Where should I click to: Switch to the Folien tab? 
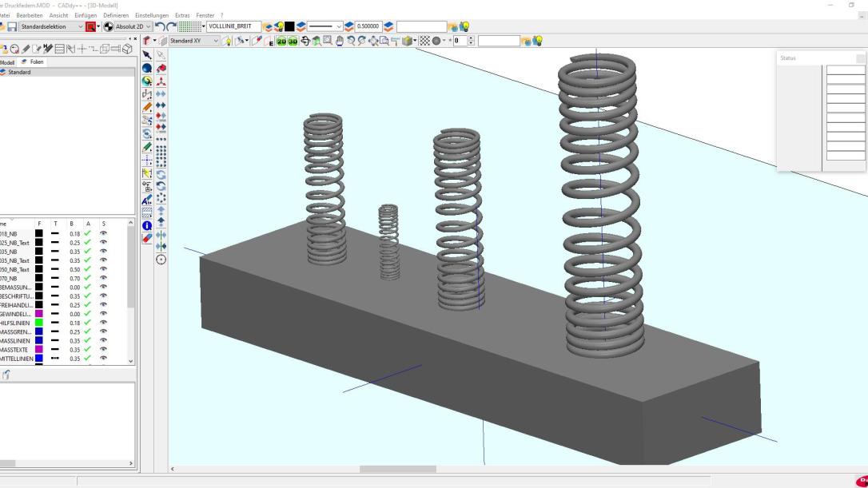click(x=33, y=61)
